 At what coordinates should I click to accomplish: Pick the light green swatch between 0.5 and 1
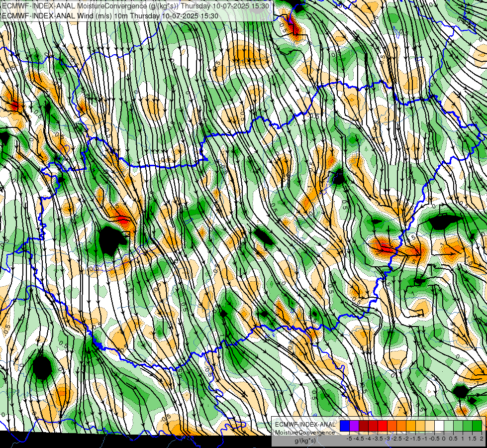[458, 426]
